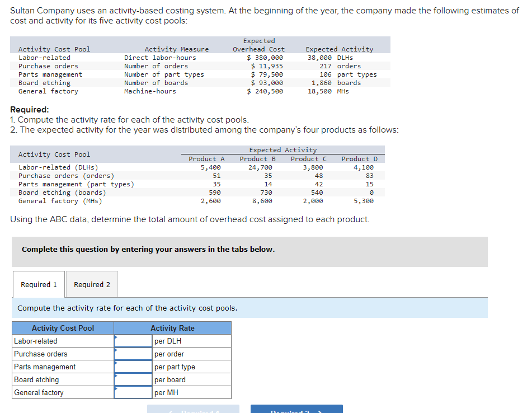Select the Required 1 tab

click(x=38, y=284)
